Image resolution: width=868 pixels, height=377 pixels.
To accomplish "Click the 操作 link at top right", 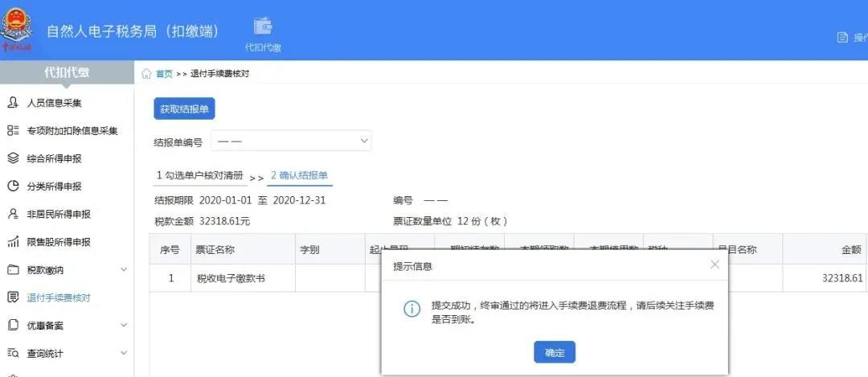I will coord(860,38).
